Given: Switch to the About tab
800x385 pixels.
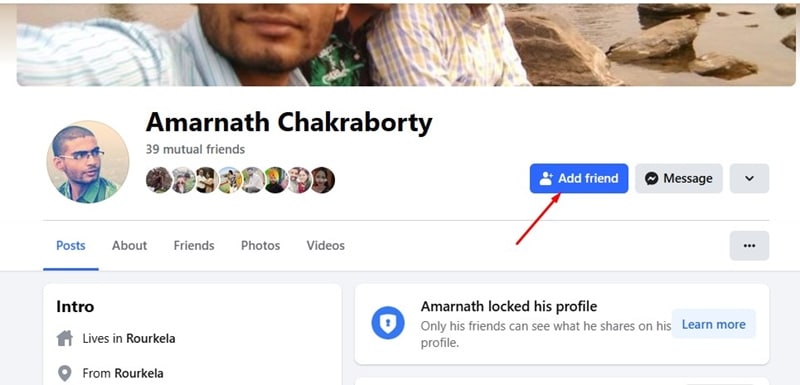Looking at the screenshot, I should click(130, 246).
